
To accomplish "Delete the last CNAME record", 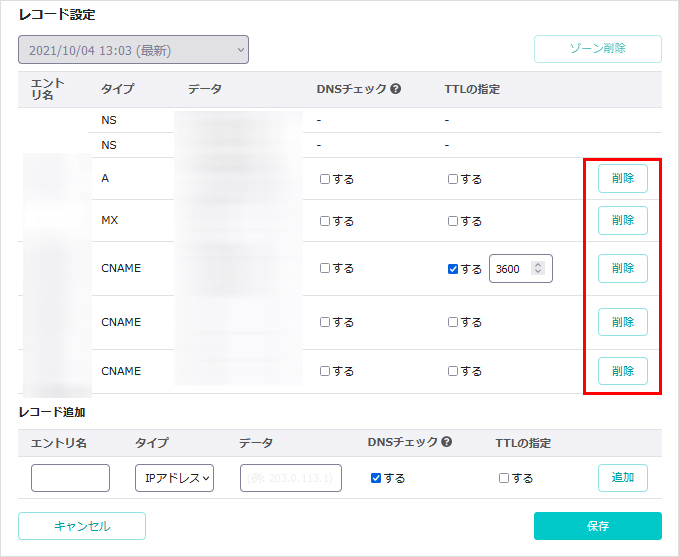I will click(x=622, y=371).
